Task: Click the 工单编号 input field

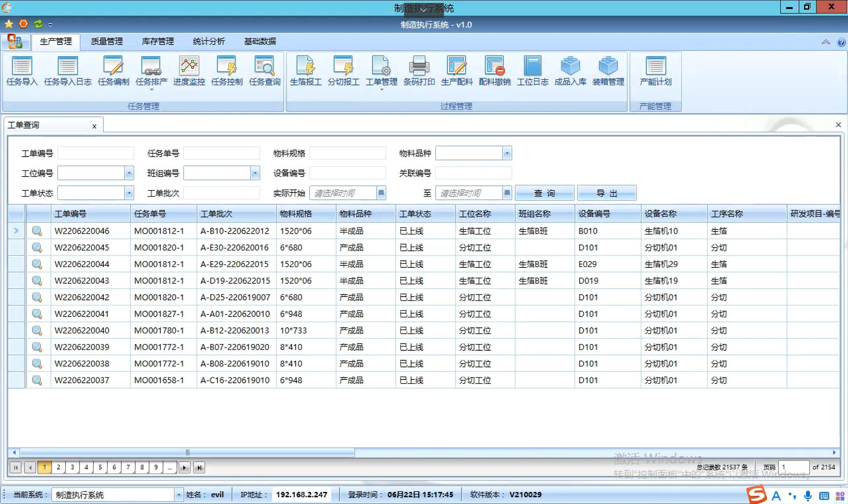Action: [x=96, y=153]
